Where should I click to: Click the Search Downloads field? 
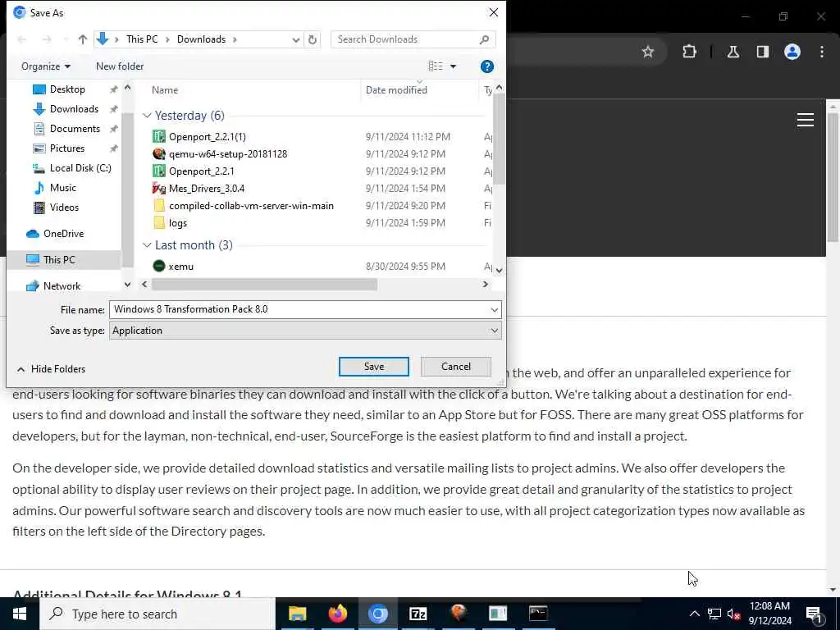413,39
